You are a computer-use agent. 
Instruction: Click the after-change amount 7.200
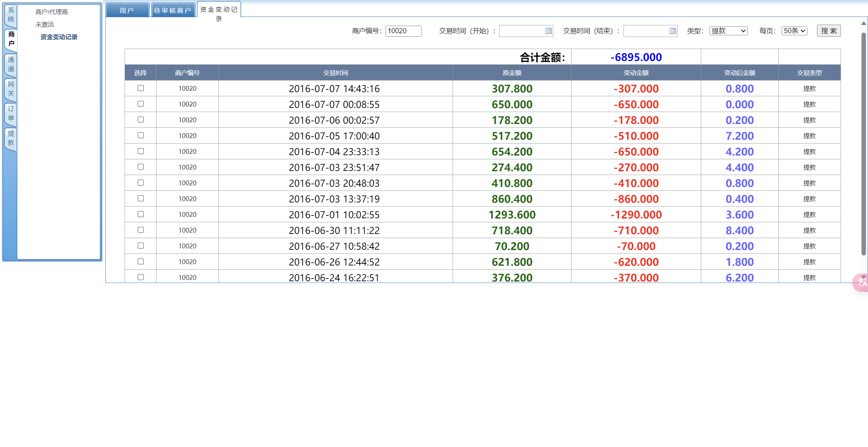pos(740,136)
